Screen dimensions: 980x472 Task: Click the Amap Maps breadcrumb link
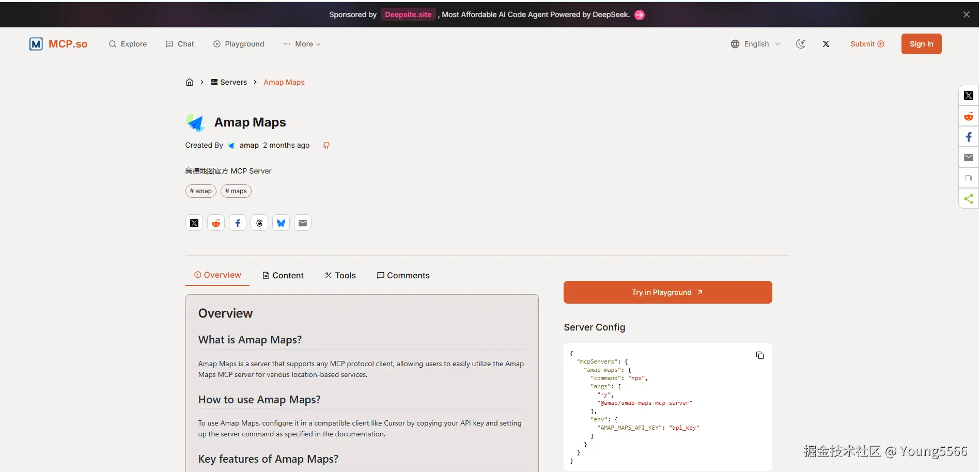coord(284,82)
